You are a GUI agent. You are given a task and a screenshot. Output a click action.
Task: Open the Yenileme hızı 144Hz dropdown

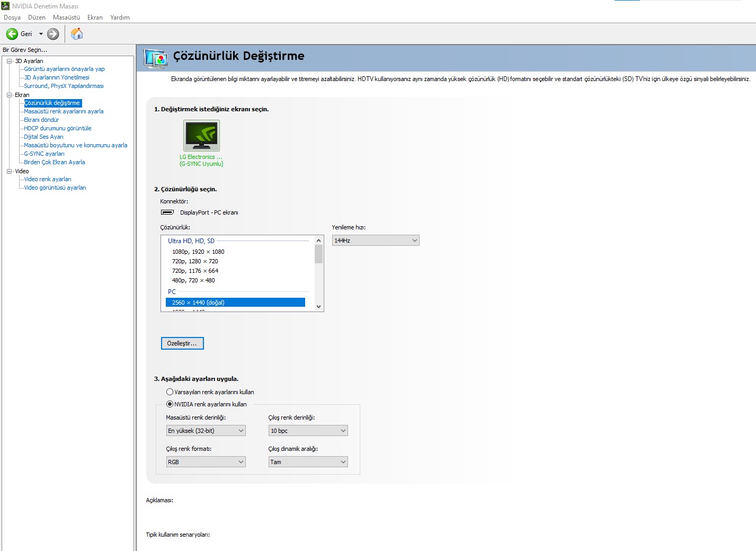[x=376, y=241]
